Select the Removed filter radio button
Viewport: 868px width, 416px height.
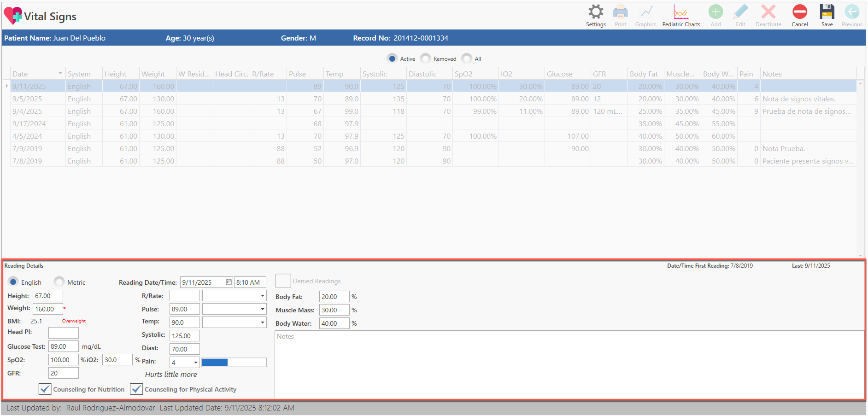point(426,59)
